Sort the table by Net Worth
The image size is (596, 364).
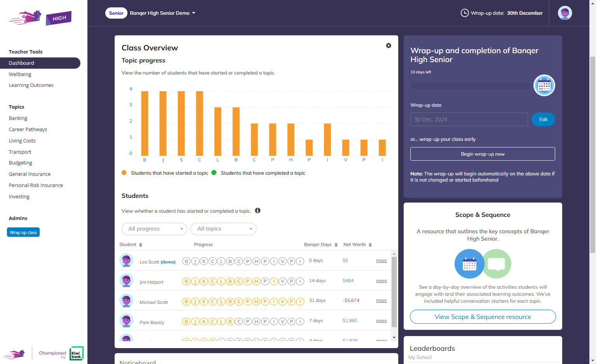(x=357, y=244)
